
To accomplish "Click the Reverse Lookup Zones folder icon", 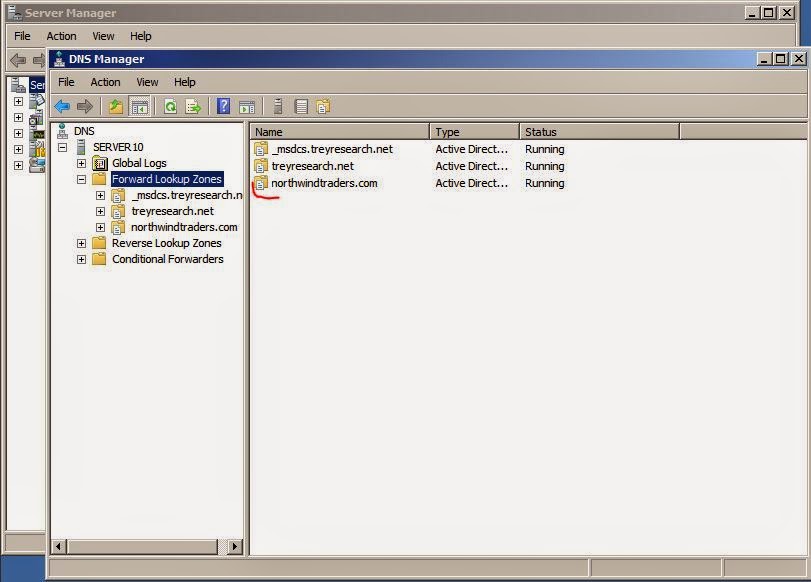I will (99, 243).
